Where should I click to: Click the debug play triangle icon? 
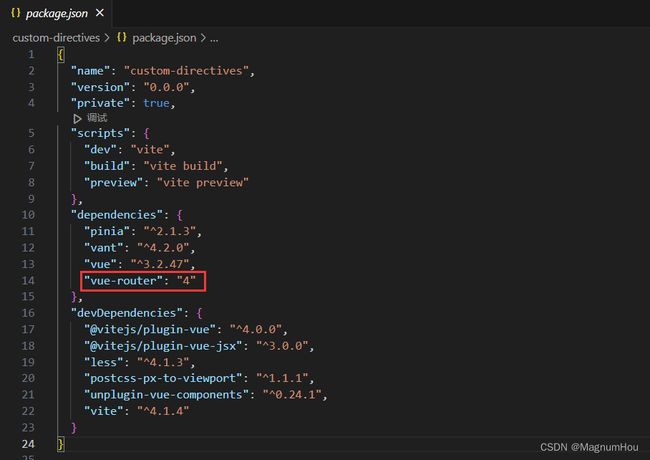(x=77, y=119)
